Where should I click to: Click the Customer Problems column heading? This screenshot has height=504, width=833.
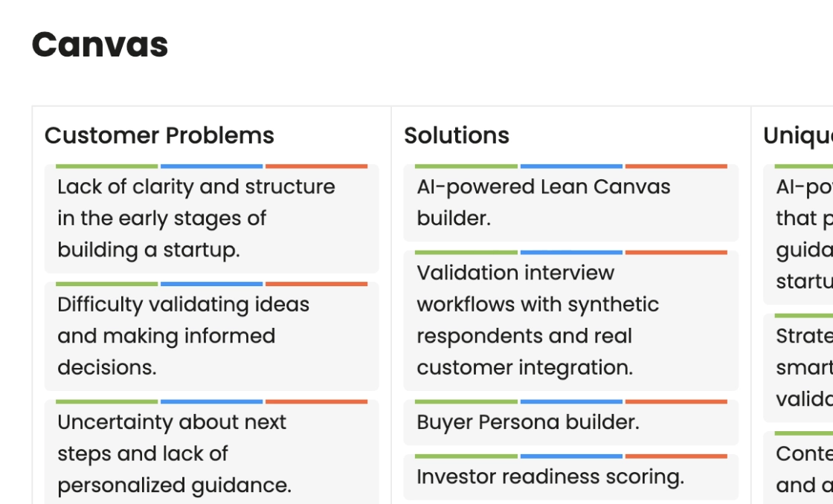pos(159,135)
